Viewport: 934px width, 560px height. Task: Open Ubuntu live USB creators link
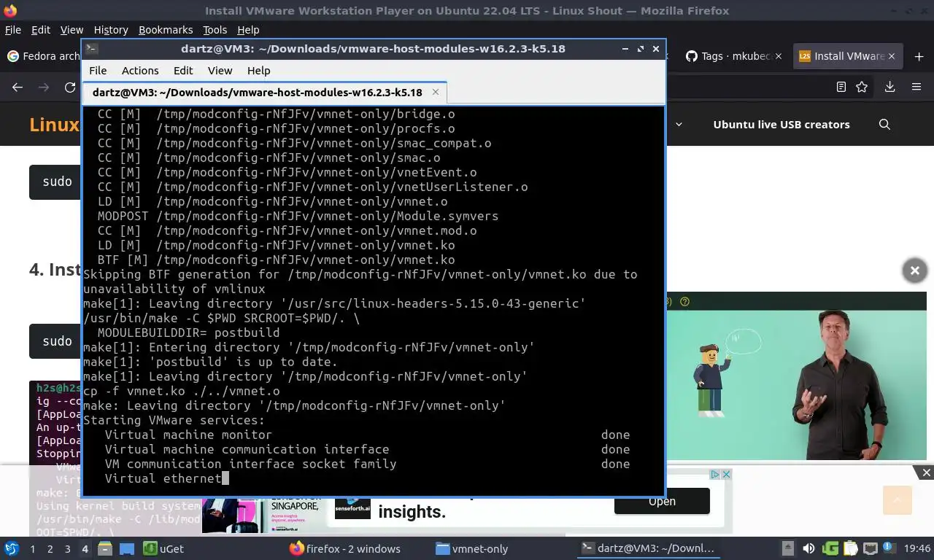click(x=781, y=125)
